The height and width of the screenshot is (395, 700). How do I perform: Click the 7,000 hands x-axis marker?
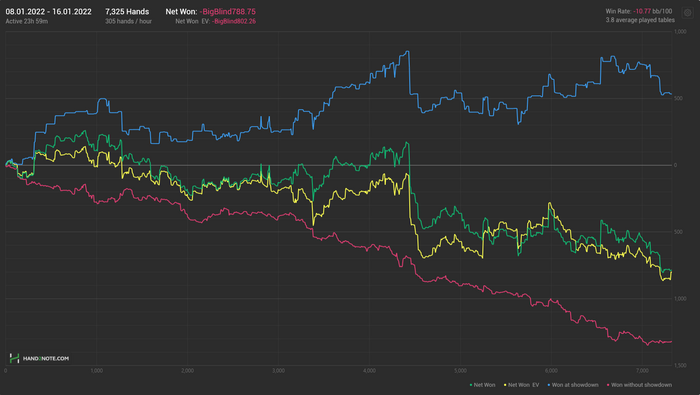pos(642,371)
